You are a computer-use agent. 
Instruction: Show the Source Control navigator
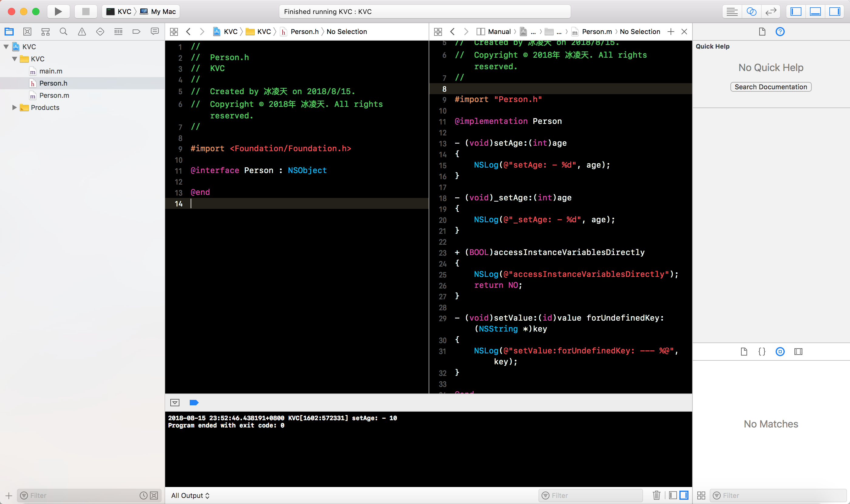27,32
